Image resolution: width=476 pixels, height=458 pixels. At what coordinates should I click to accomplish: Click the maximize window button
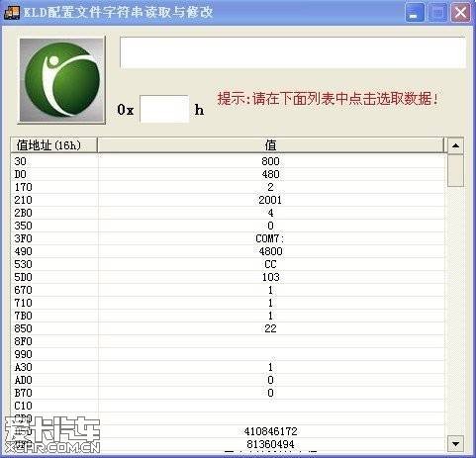437,13
